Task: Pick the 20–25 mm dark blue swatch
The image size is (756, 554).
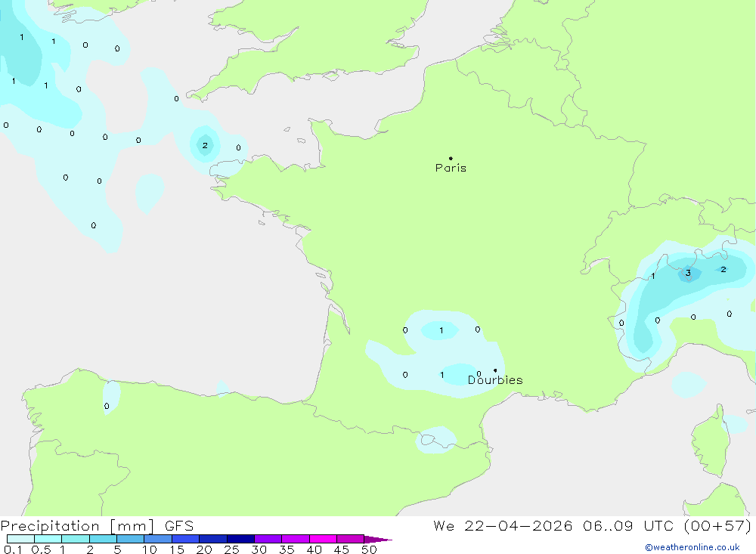Action: pos(213,539)
